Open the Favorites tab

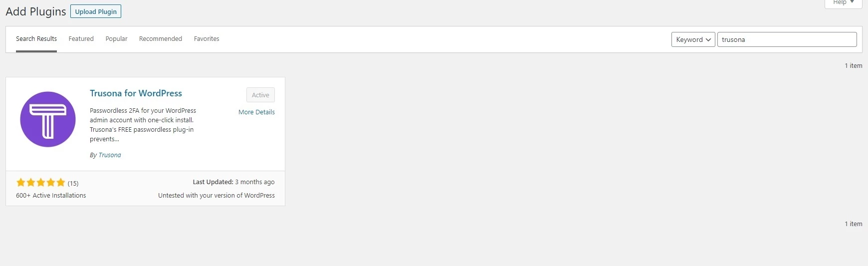(x=207, y=39)
